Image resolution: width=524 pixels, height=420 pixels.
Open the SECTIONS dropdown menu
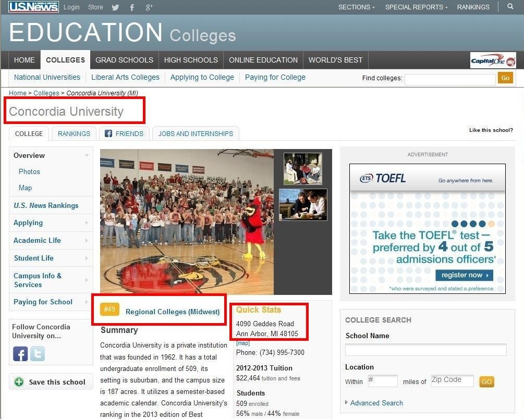356,7
